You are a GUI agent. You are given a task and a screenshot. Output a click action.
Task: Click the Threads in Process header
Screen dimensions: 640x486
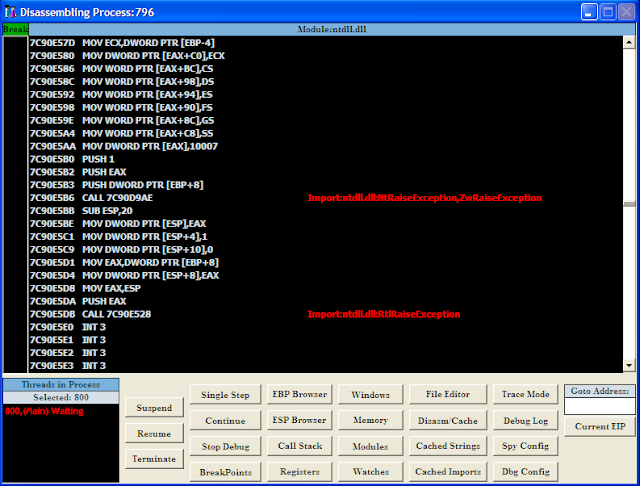pyautogui.click(x=61, y=384)
